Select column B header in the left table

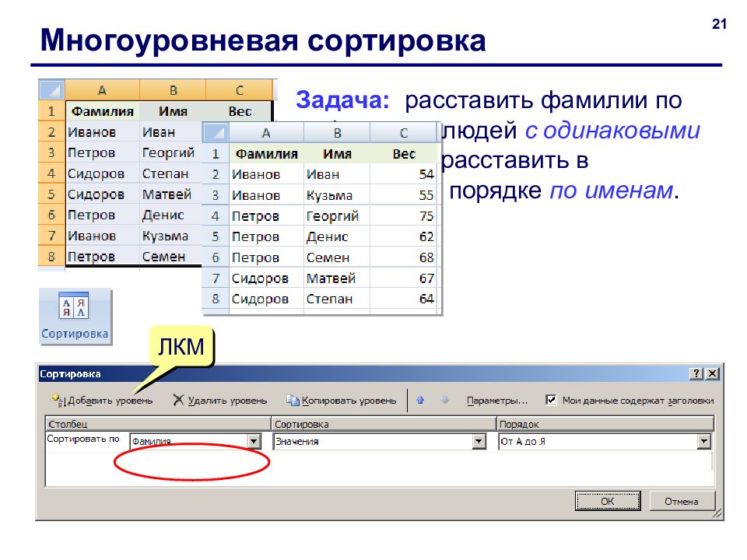pos(173,89)
